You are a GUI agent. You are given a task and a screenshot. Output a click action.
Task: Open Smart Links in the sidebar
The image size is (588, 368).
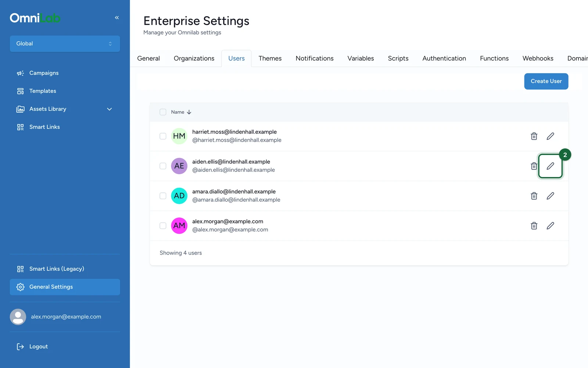[65, 127]
